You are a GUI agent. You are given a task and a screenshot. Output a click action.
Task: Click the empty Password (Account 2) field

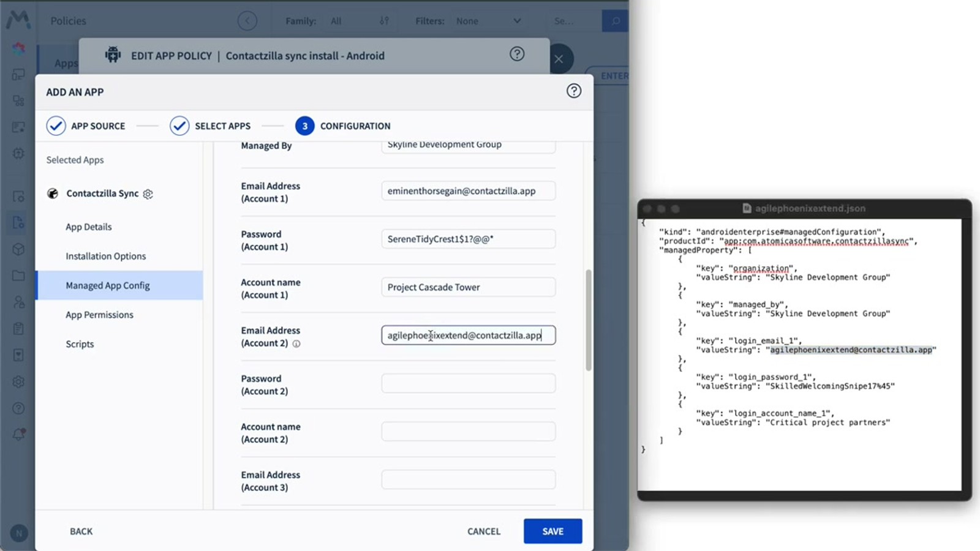(469, 383)
